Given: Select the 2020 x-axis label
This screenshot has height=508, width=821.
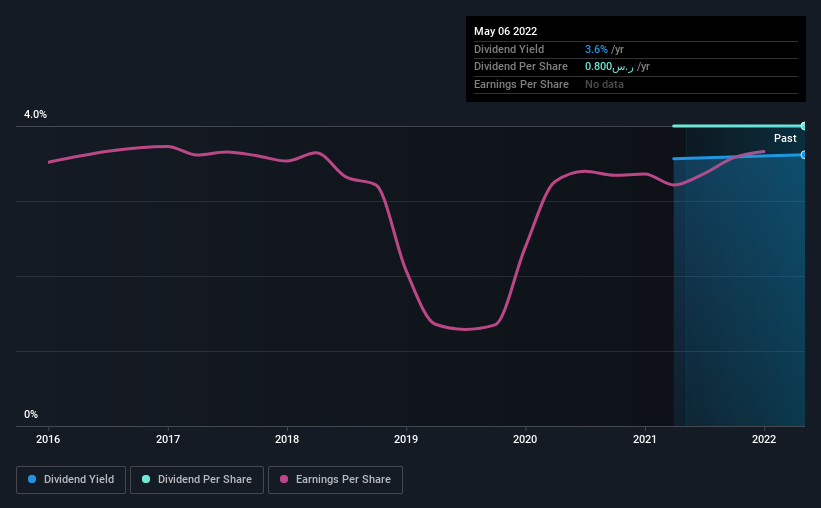Looking at the screenshot, I should (526, 438).
